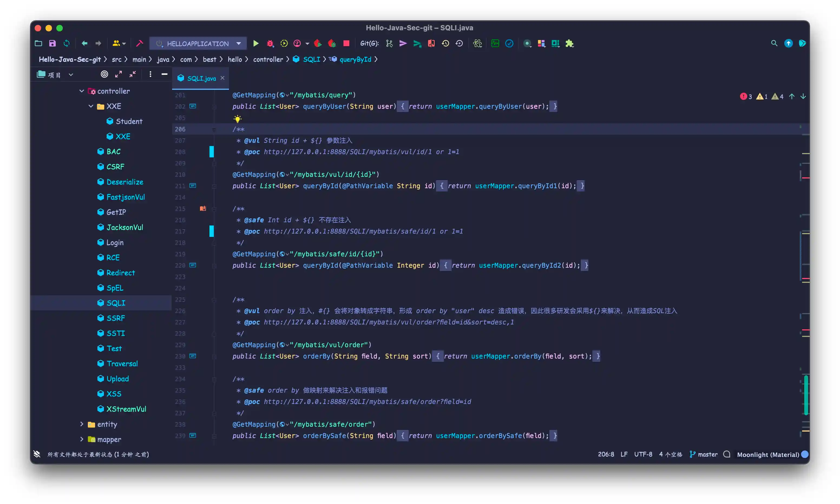Open the SSRF class in tree

(116, 318)
